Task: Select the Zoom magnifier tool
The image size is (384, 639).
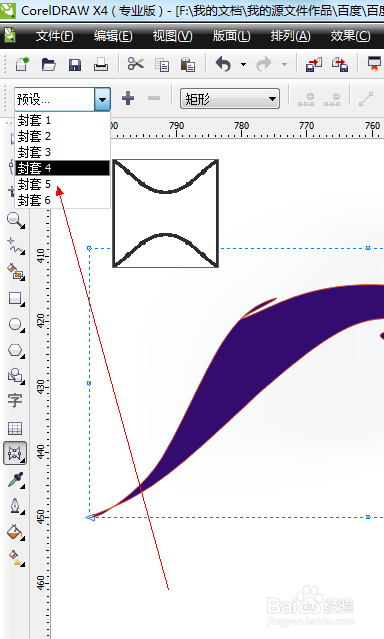Action: click(x=15, y=220)
